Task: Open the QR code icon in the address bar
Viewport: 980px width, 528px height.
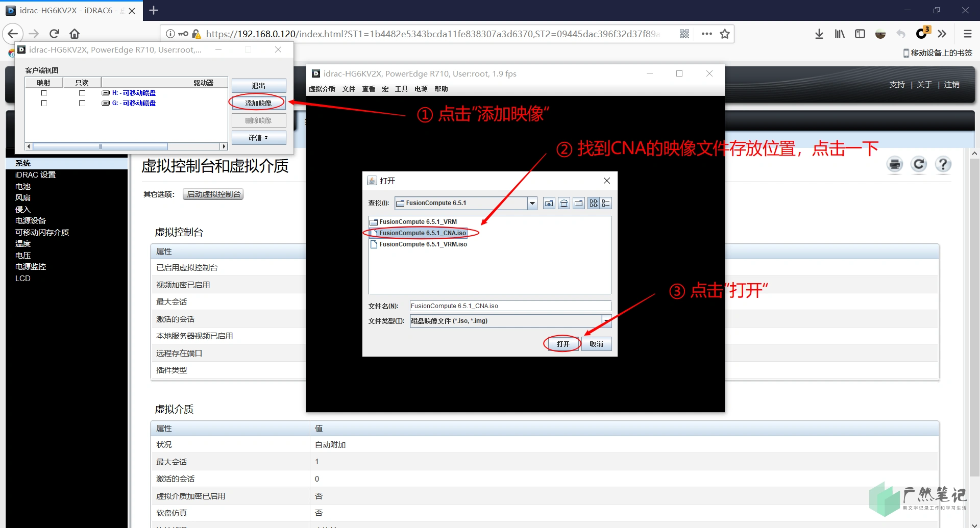Action: (x=684, y=34)
